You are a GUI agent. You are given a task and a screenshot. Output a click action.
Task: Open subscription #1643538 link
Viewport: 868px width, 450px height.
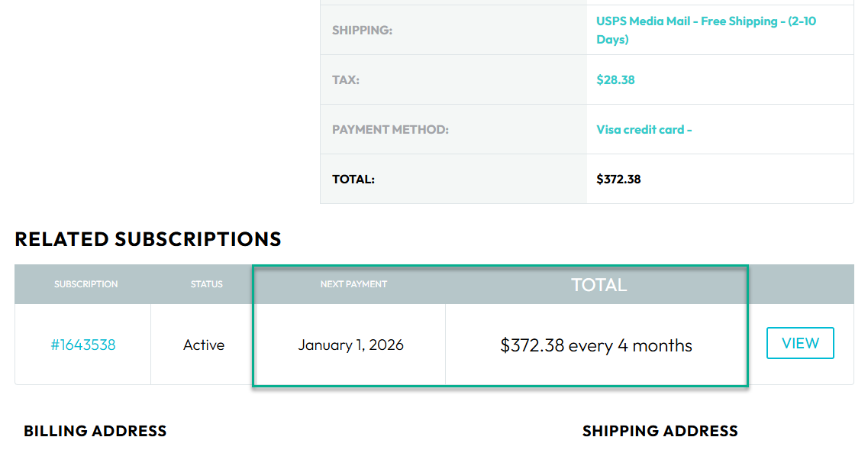coord(83,345)
